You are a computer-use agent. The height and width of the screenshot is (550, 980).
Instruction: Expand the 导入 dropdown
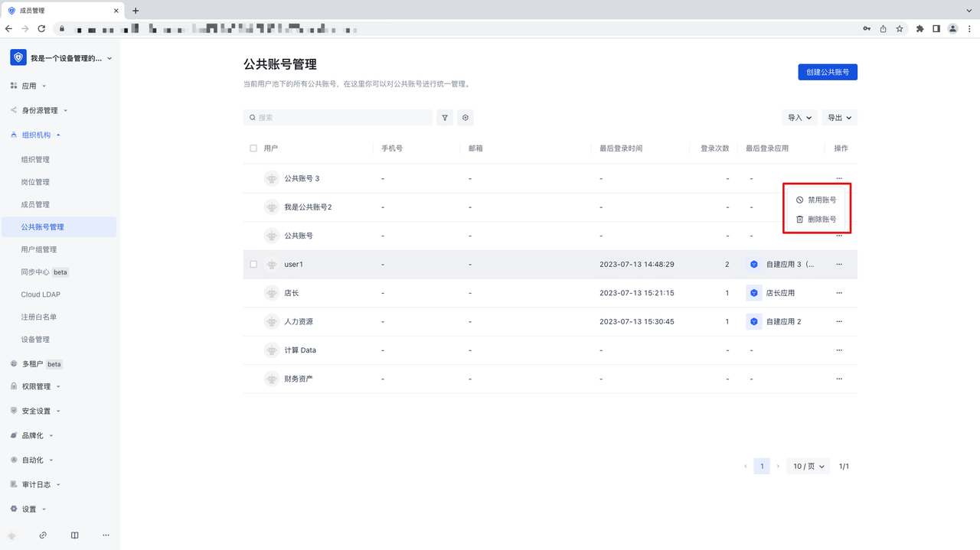[799, 118]
